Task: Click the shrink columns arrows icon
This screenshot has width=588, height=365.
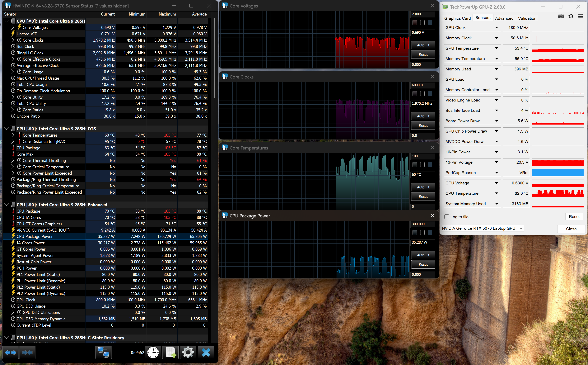Action: (x=27, y=353)
